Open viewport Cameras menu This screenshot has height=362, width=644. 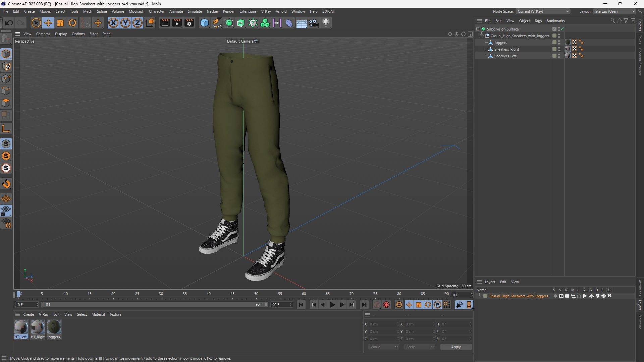point(43,34)
